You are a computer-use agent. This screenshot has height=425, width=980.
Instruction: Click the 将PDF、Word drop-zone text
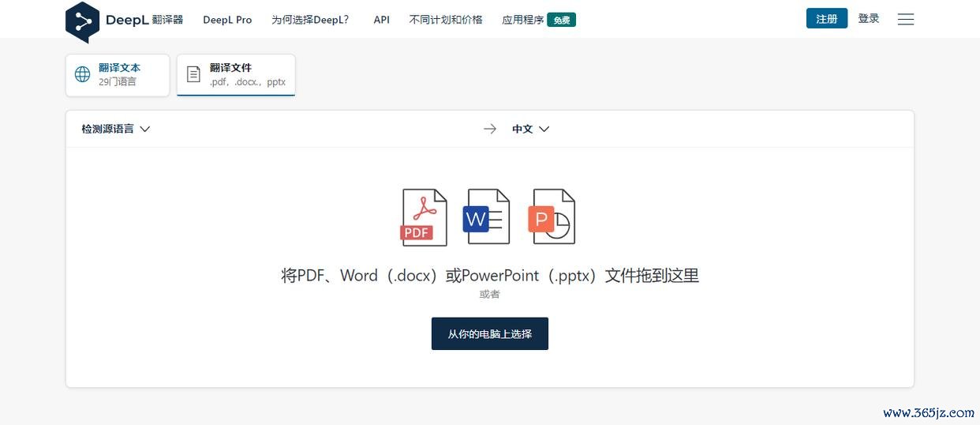tap(490, 276)
